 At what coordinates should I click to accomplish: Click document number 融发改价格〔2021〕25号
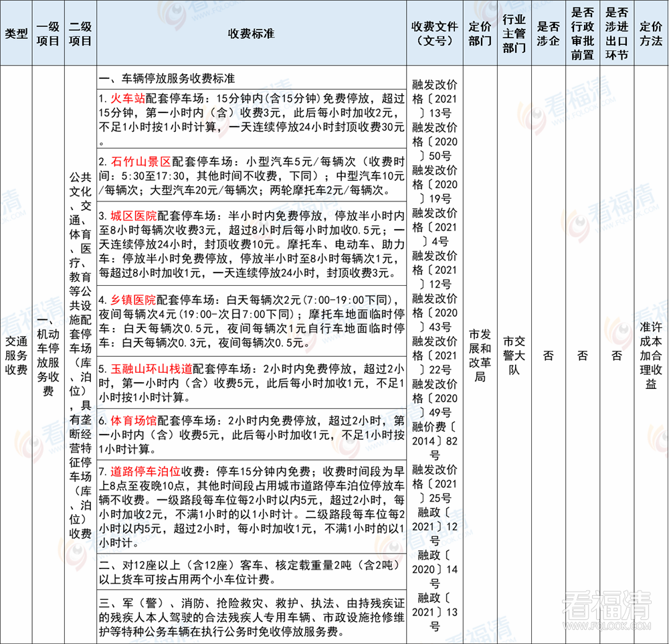tap(435, 483)
